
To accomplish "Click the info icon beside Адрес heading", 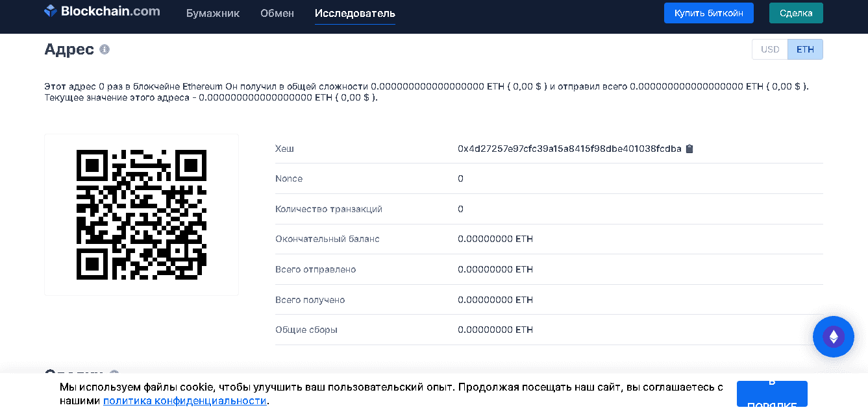I will pyautogui.click(x=105, y=49).
